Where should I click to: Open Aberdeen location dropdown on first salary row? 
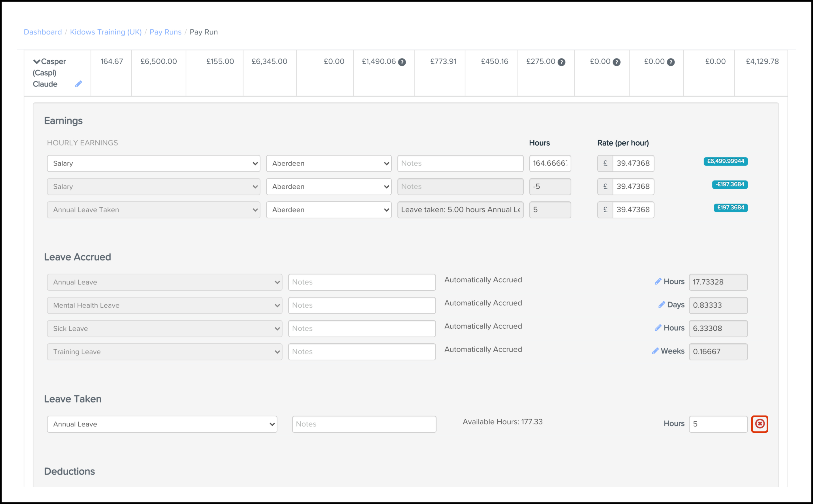tap(329, 163)
